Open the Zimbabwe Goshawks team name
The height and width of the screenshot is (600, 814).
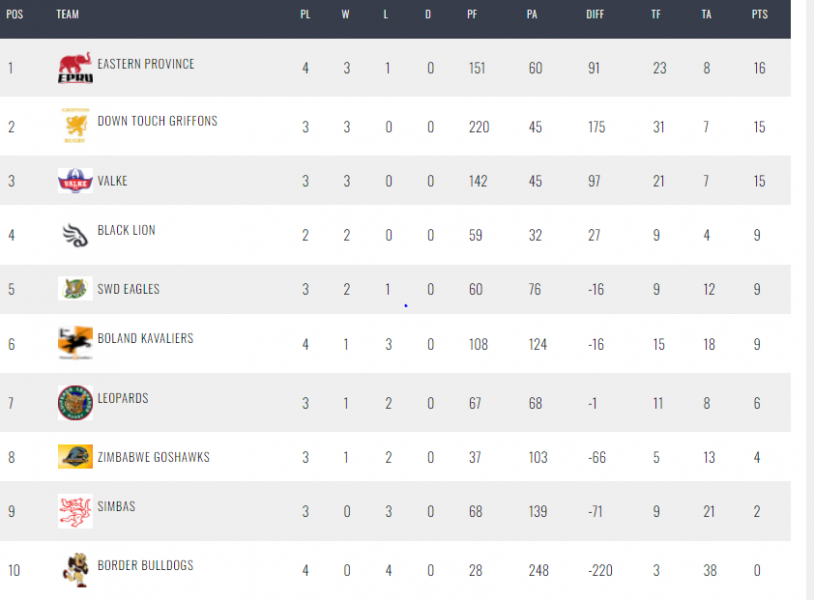click(154, 457)
